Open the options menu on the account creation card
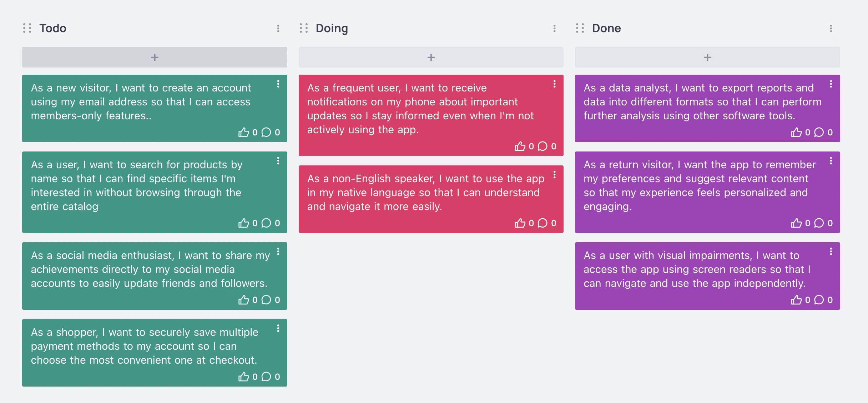 pyautogui.click(x=279, y=84)
